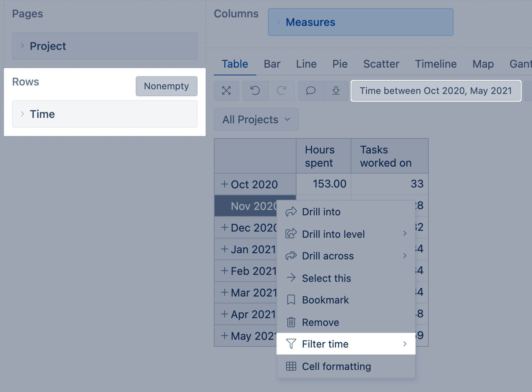This screenshot has height=392, width=532.
Task: Switch to the Timeline tab
Action: coord(436,64)
